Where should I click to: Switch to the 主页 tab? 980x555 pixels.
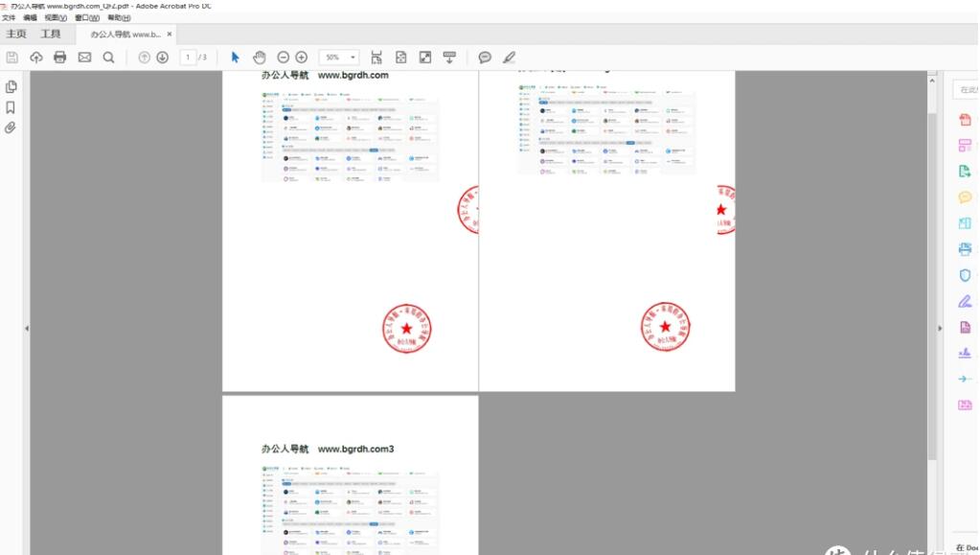(16, 33)
